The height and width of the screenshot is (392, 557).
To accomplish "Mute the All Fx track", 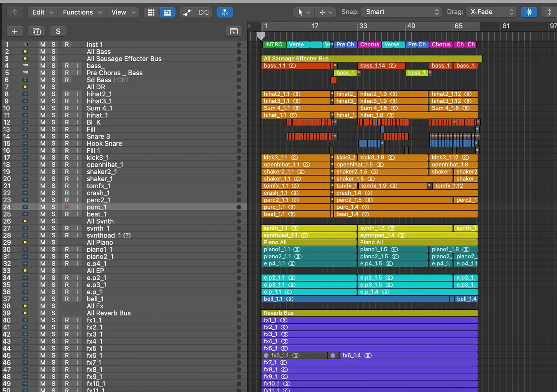I will point(43,306).
